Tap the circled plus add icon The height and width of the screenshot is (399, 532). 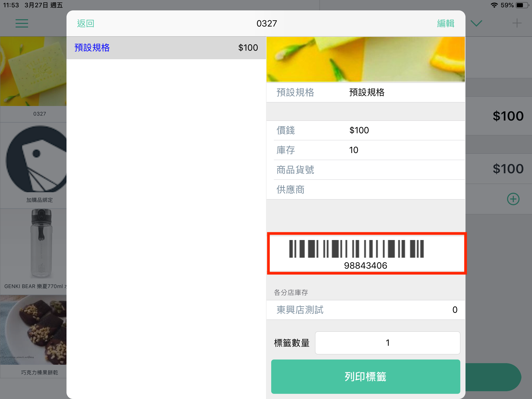[x=513, y=199]
